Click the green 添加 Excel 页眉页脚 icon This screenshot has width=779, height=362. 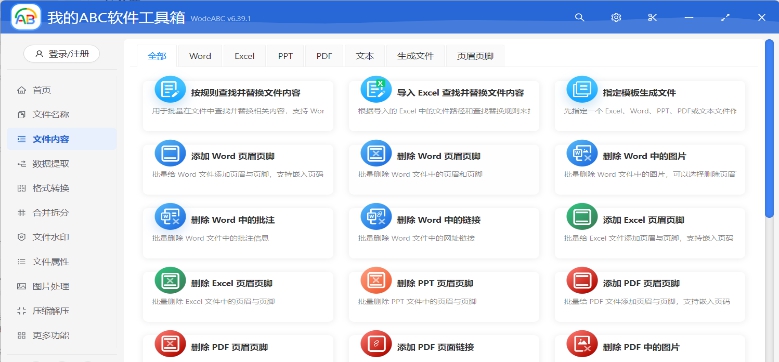pos(582,217)
